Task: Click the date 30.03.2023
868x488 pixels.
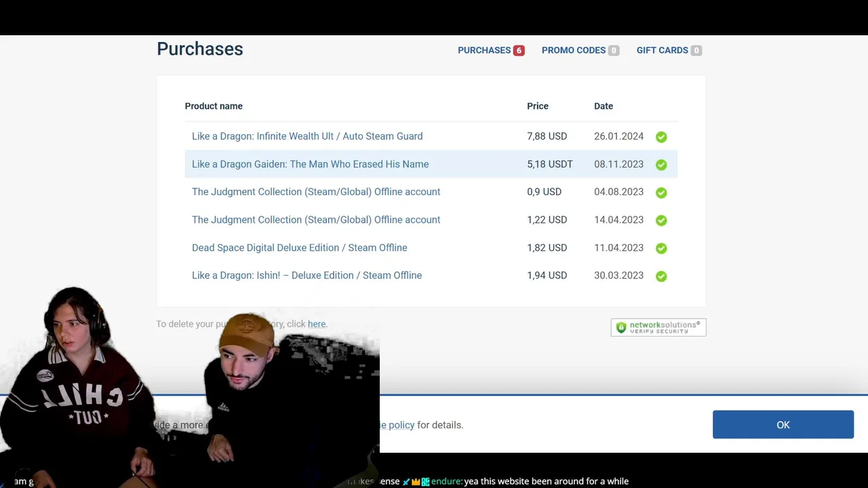Action: tap(618, 275)
